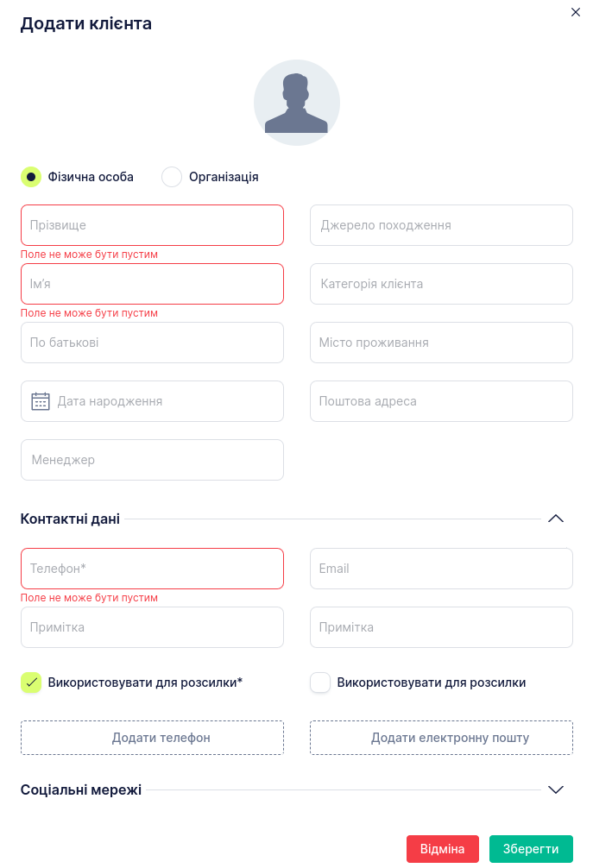Viewport: 593px width, 868px height.
Task: Open the Категорія клієнта dropdown
Action: click(x=441, y=284)
